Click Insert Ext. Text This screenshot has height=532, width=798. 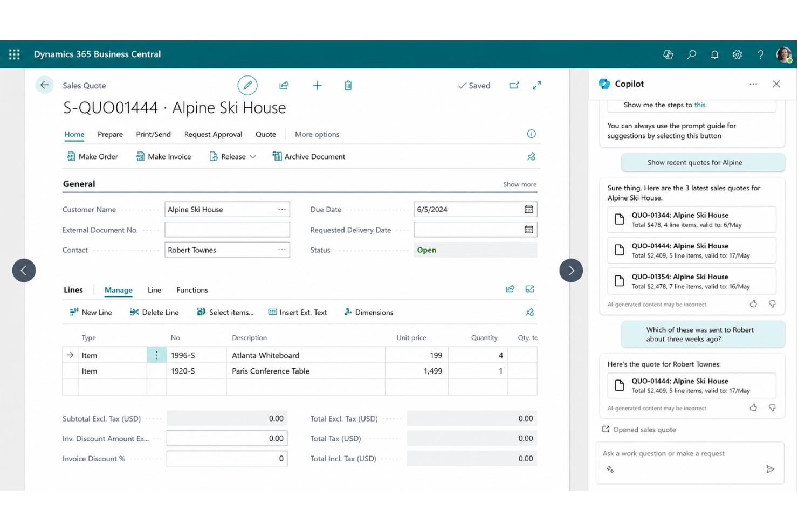(298, 312)
